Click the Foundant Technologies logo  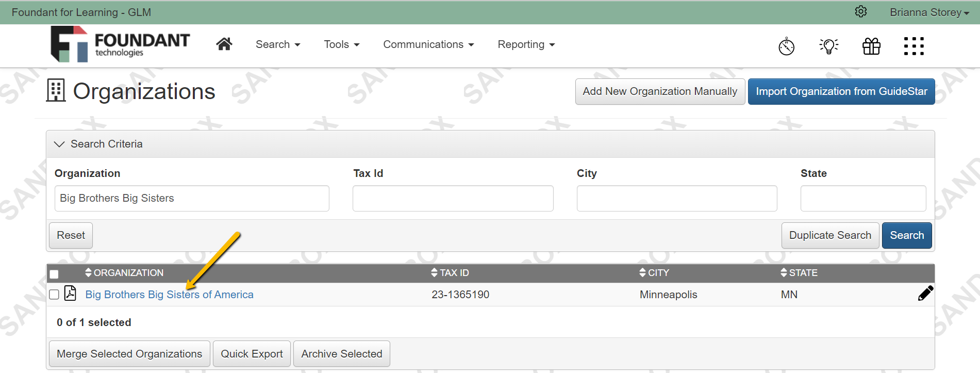120,44
